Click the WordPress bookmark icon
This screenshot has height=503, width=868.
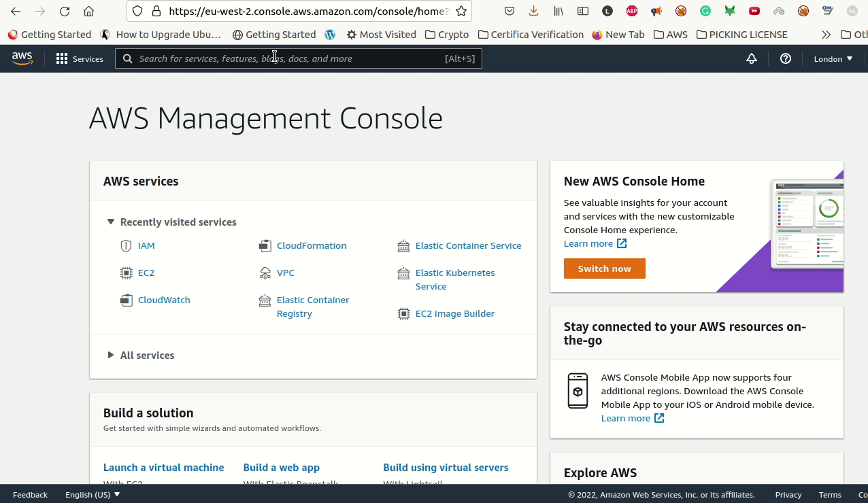tap(331, 35)
